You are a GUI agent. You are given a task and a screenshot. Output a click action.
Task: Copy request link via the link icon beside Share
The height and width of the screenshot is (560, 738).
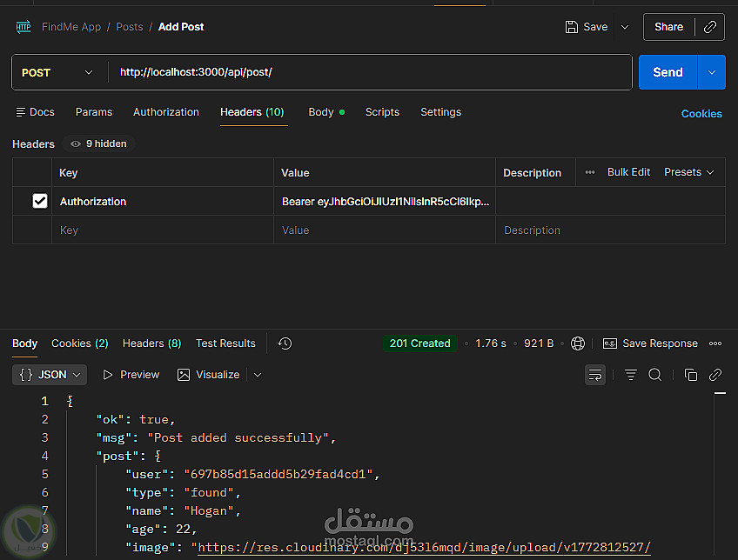710,27
